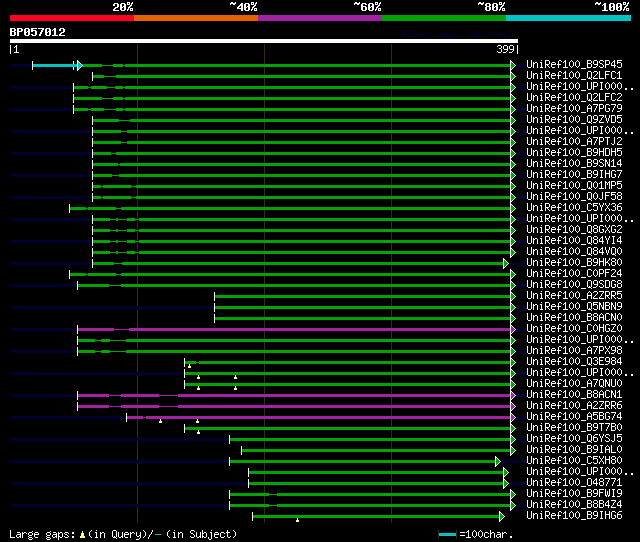
Task: Click the cyan 100char scale bar legend
Action: click(447, 534)
